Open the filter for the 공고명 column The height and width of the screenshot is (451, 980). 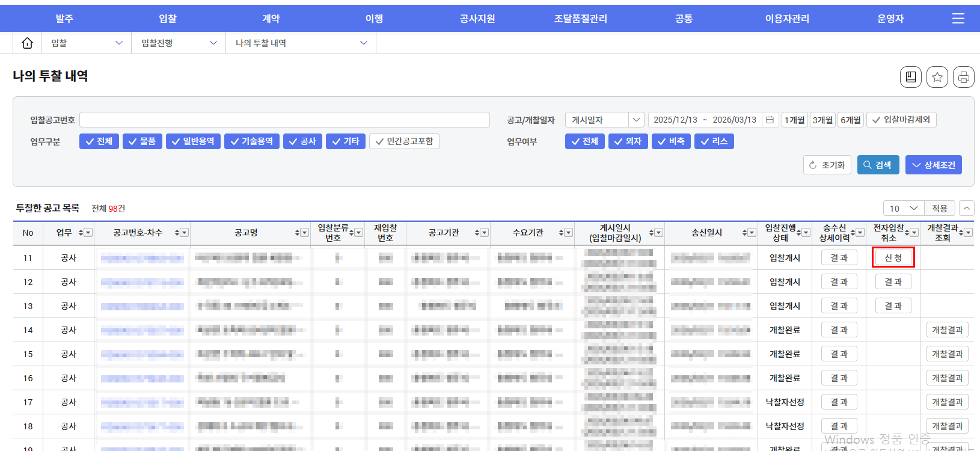tap(305, 233)
